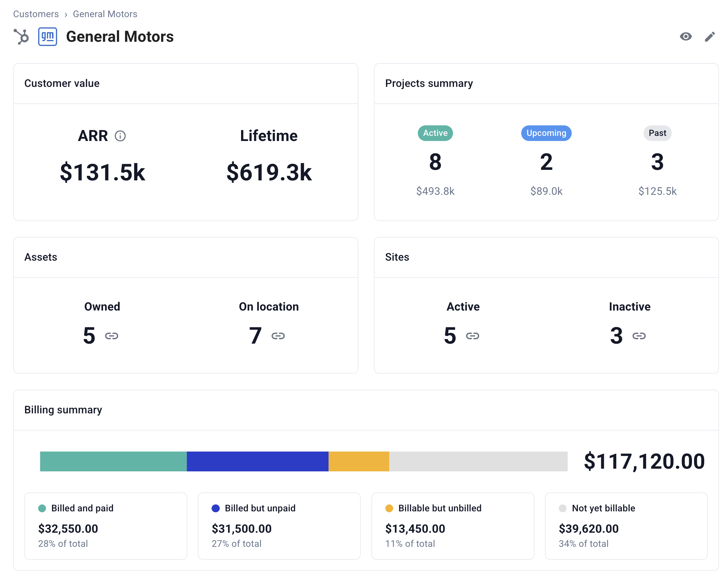
Task: Click the billing total $117,120.00
Action: [x=644, y=461]
